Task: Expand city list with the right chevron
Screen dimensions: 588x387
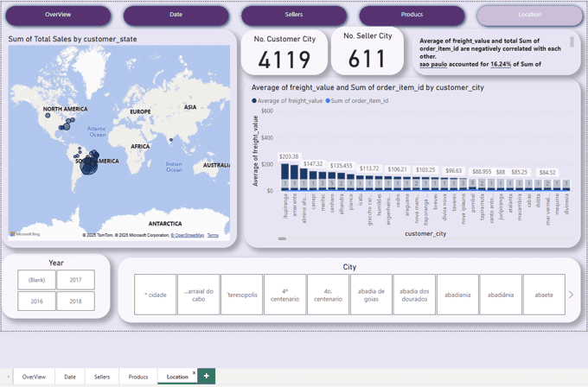Action: [x=570, y=295]
